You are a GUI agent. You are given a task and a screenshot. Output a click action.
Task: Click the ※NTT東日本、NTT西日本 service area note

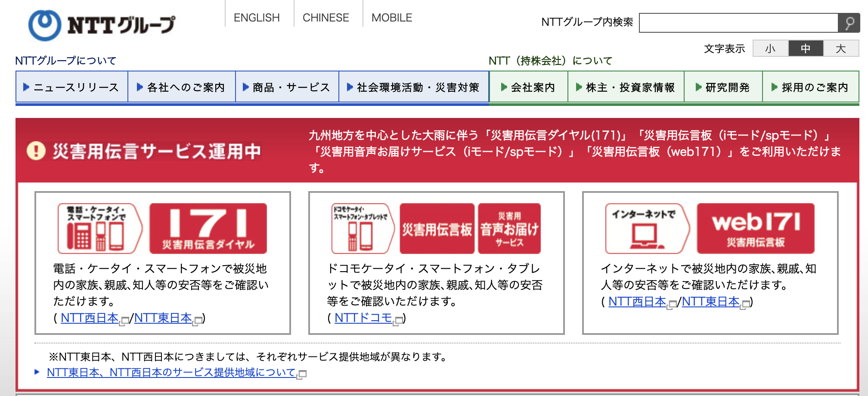point(249,356)
